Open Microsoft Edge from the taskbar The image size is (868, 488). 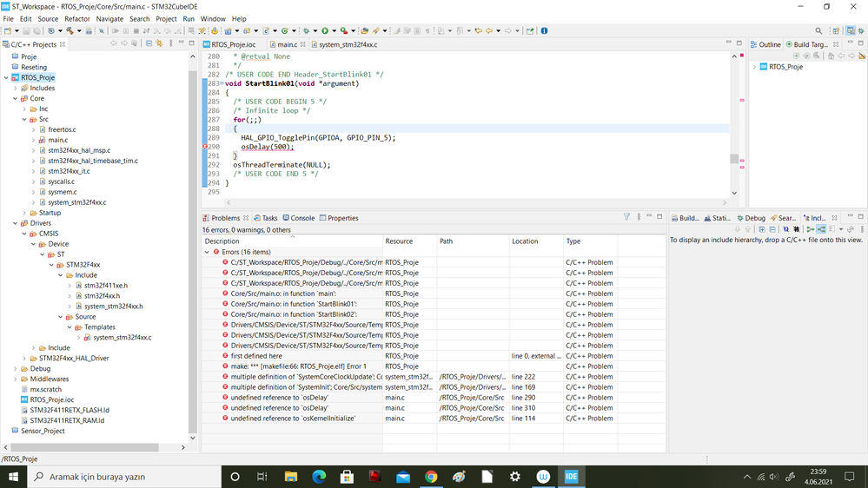tap(319, 477)
